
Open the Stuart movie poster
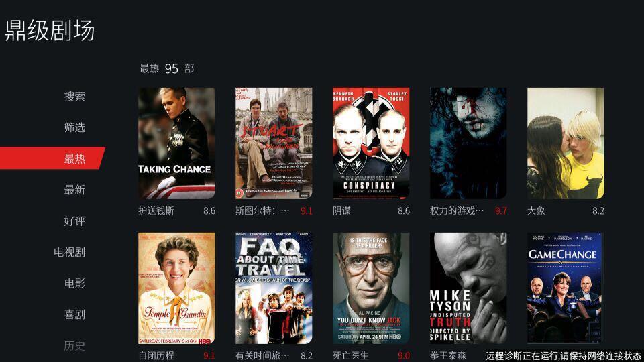(x=274, y=143)
